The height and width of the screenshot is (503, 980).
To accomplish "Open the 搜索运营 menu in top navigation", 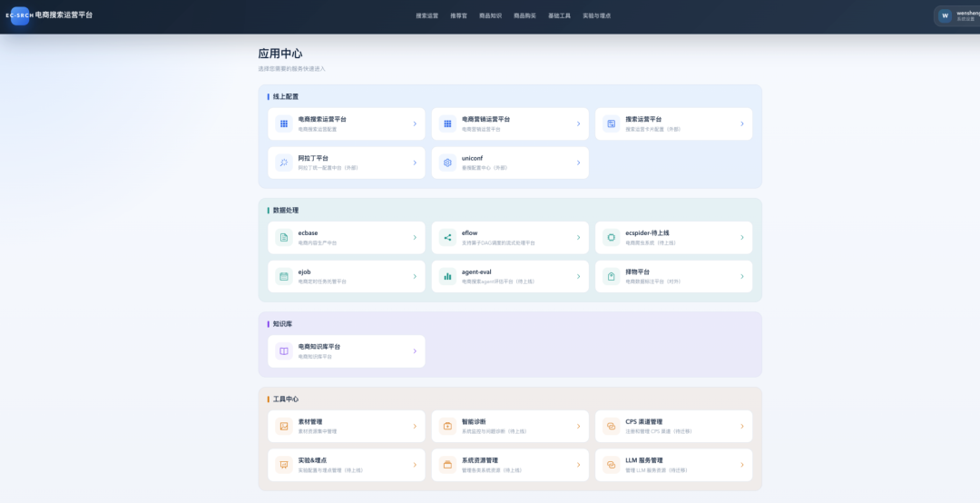I will pos(426,15).
